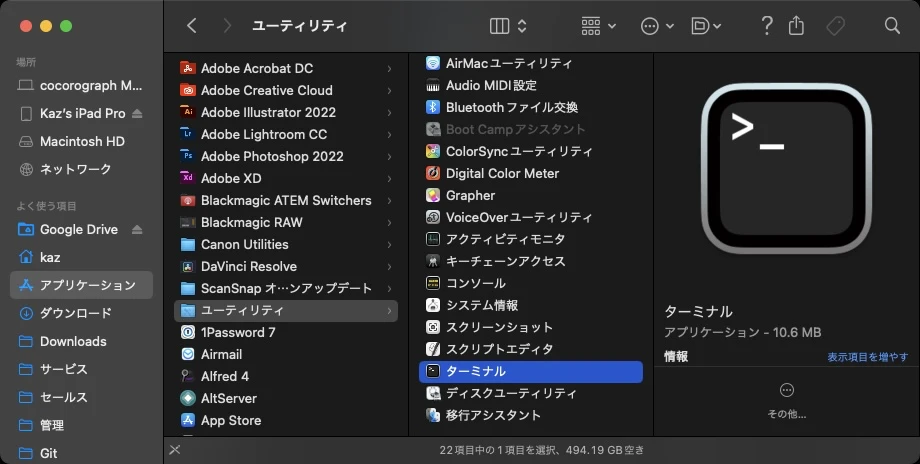Click 表示項目を増やす link
The image size is (920, 464).
click(x=867, y=357)
